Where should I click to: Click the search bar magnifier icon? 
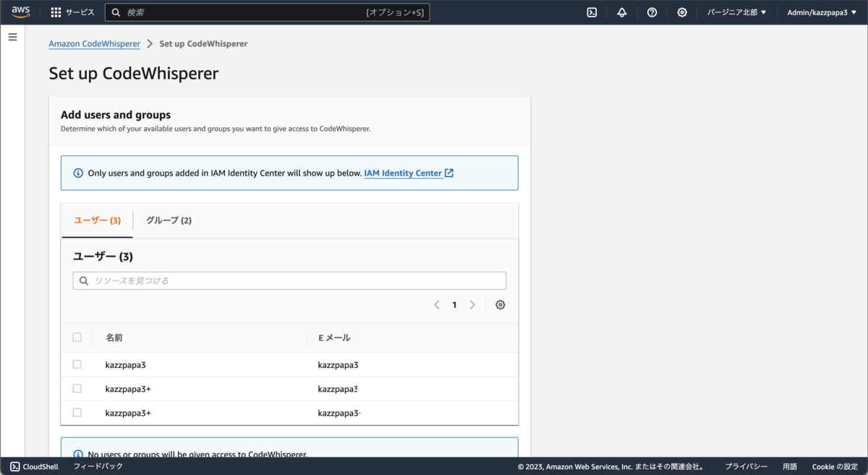click(x=116, y=12)
